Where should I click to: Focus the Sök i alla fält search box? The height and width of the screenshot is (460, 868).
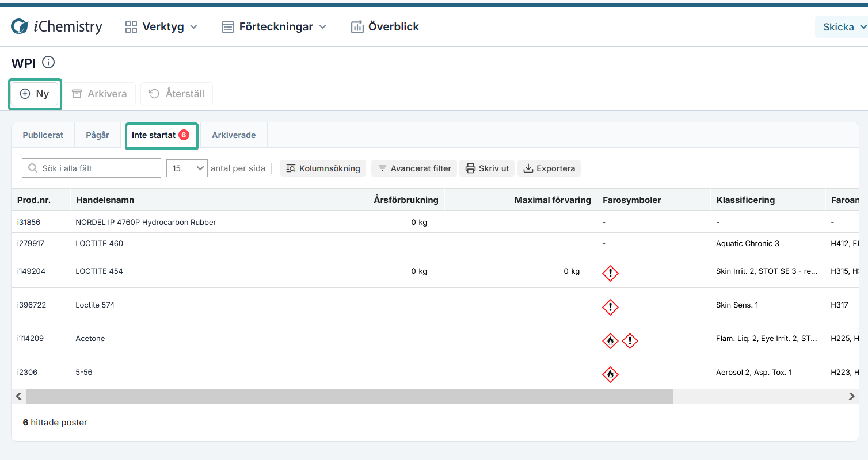(x=92, y=168)
